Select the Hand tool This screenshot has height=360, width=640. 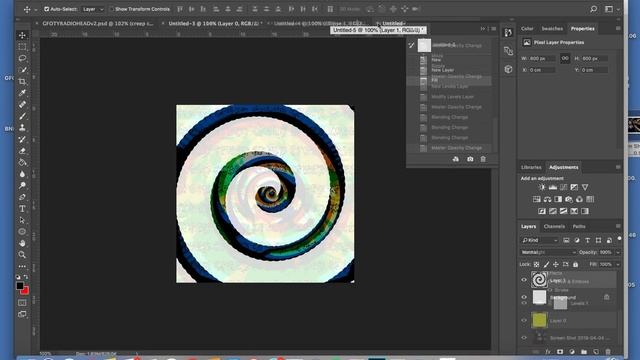pyautogui.click(x=22, y=243)
